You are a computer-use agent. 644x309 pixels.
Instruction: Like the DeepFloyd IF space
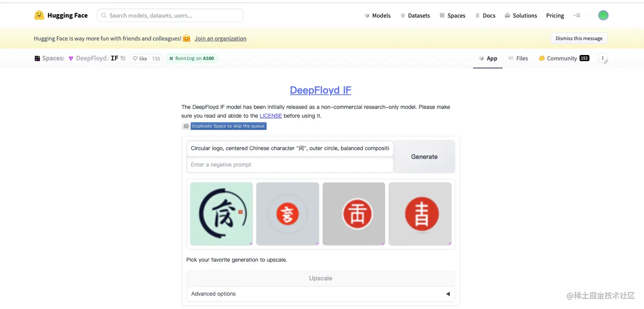click(x=140, y=58)
